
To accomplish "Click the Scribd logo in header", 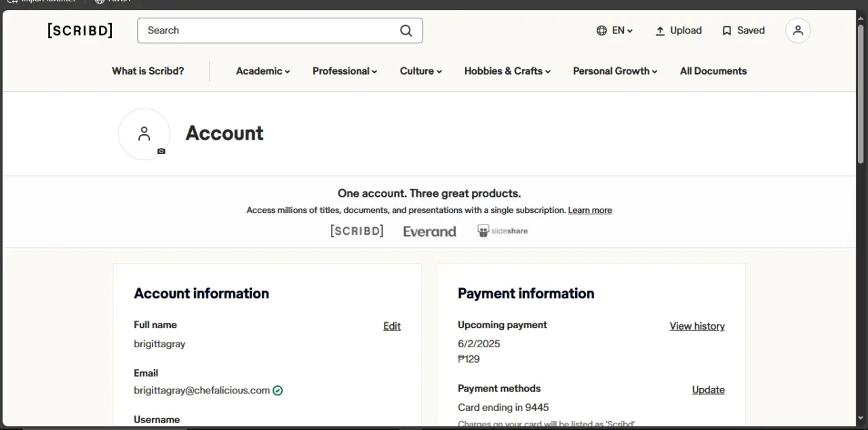I will pyautogui.click(x=80, y=31).
